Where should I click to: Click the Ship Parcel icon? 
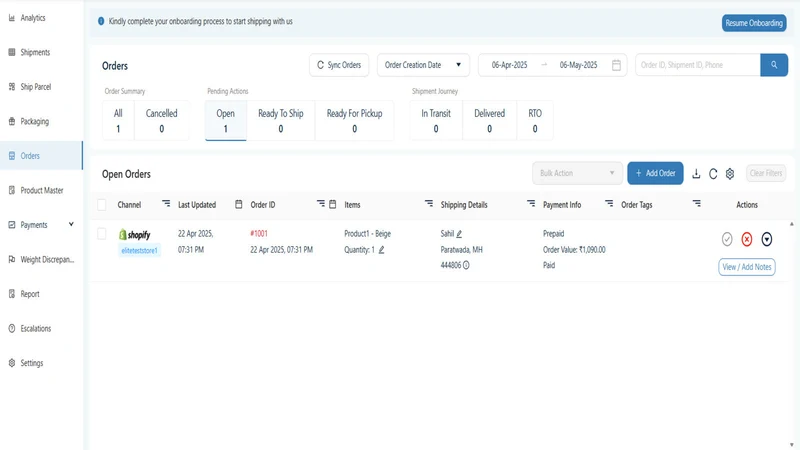coord(12,87)
